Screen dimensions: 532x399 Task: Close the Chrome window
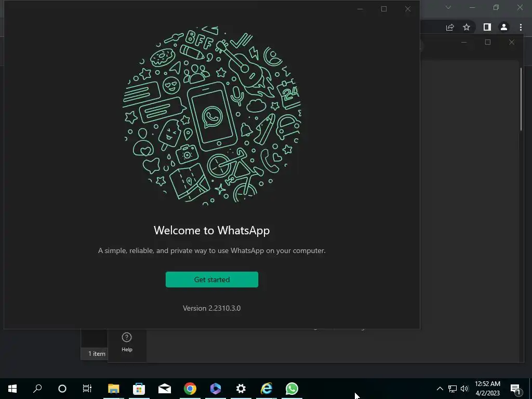coord(520,7)
